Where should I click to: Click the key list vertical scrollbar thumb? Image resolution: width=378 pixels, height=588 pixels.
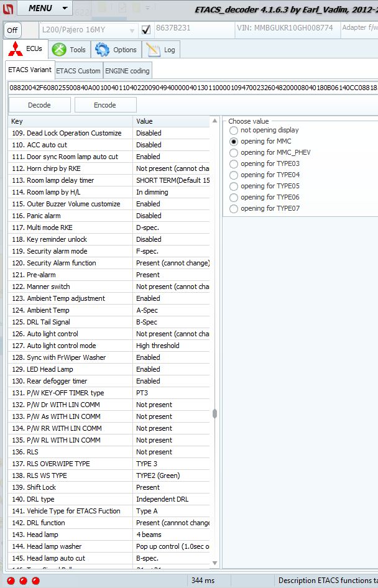pyautogui.click(x=215, y=414)
